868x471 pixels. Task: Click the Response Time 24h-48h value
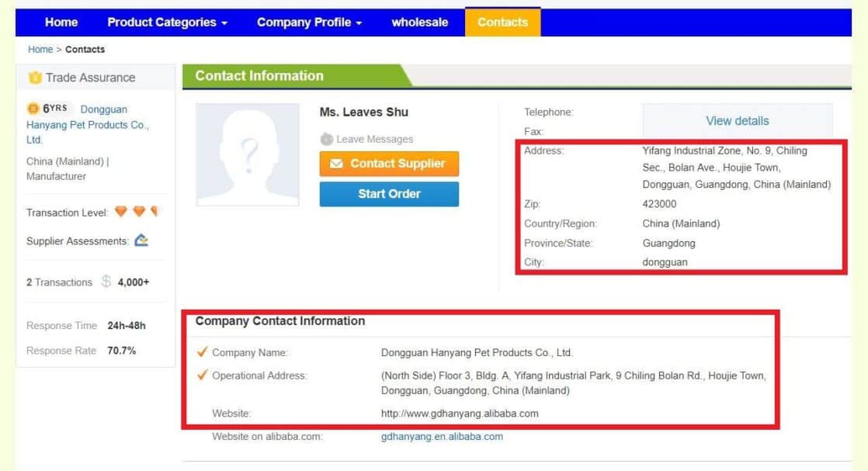tap(127, 325)
